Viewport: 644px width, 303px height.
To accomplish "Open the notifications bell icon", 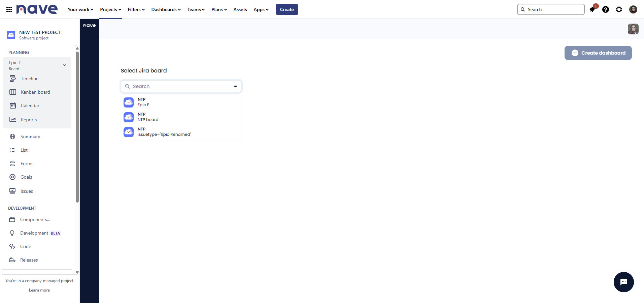I will (x=592, y=9).
